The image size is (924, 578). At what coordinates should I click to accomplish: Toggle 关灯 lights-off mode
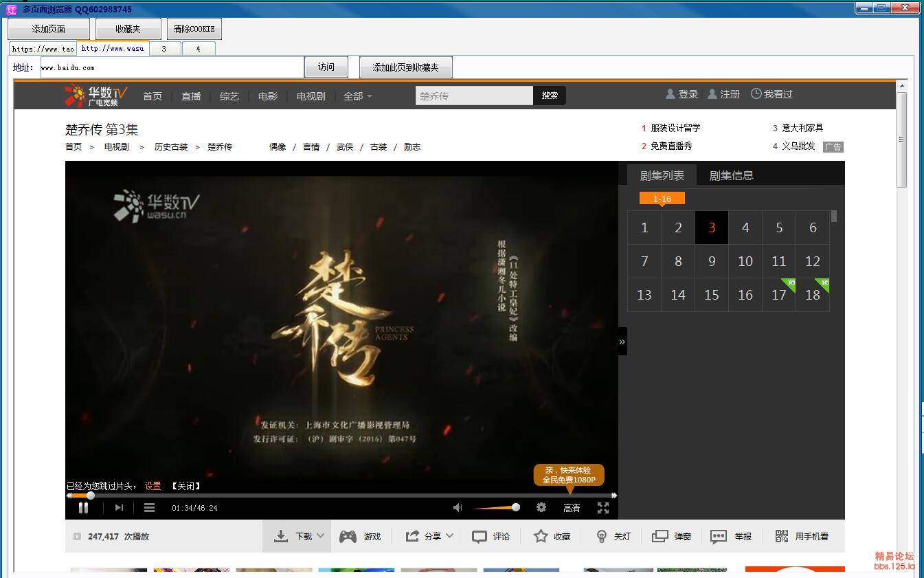pos(613,536)
